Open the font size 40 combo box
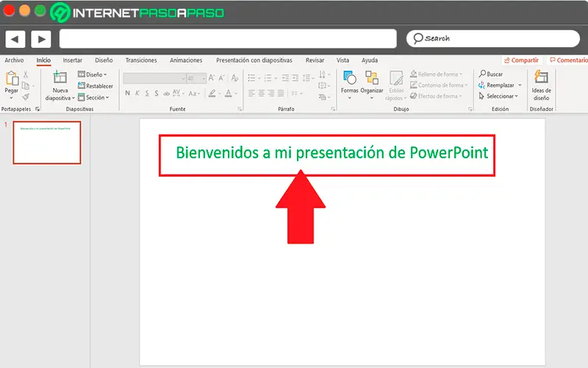588x368 pixels. (x=196, y=78)
